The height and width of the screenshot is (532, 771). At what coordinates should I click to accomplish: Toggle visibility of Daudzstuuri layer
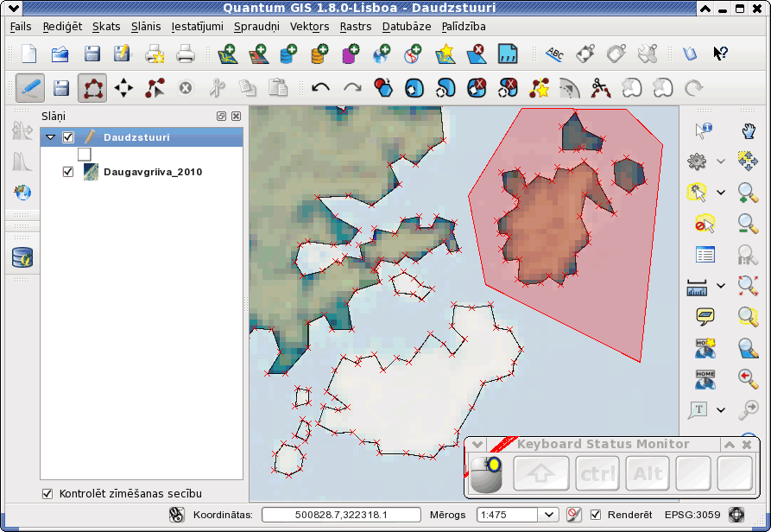(68, 137)
